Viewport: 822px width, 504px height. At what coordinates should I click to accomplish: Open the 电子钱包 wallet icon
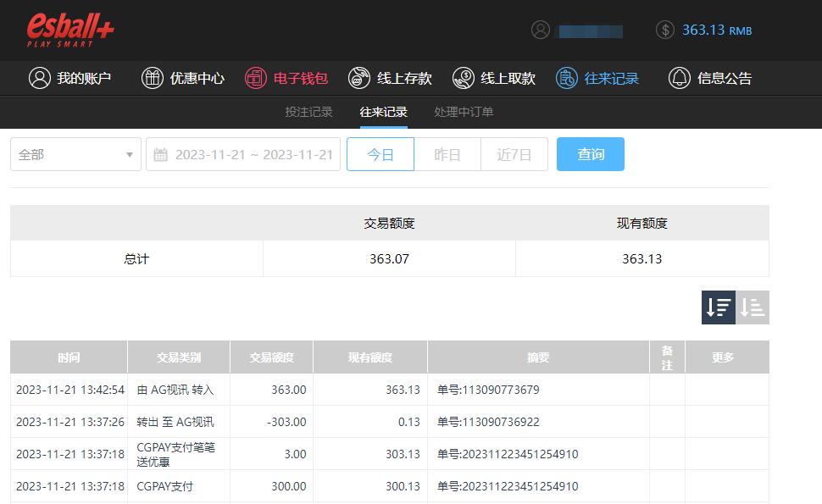click(256, 78)
